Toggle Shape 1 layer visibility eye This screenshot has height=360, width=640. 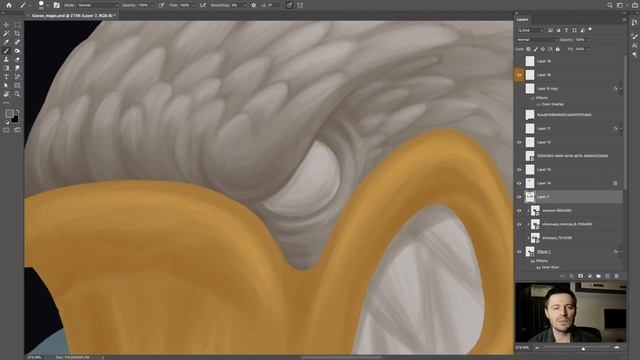(x=519, y=252)
